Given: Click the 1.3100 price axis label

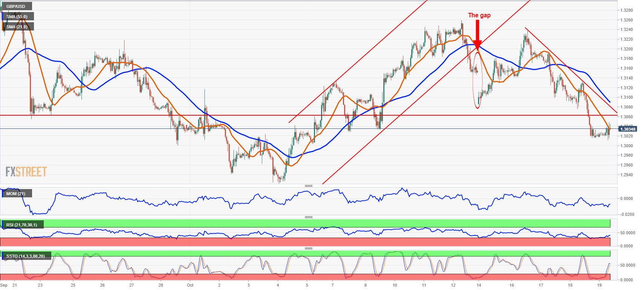Looking at the screenshot, I should tap(626, 97).
